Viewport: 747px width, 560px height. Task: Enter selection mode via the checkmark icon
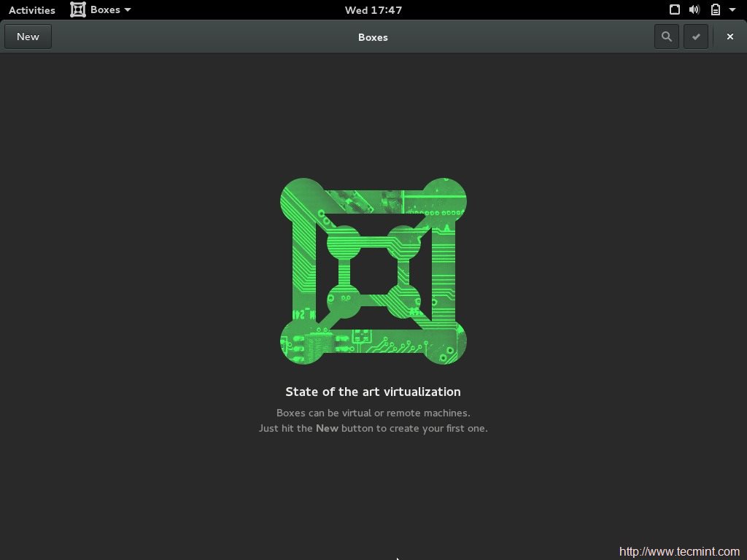[x=695, y=36]
